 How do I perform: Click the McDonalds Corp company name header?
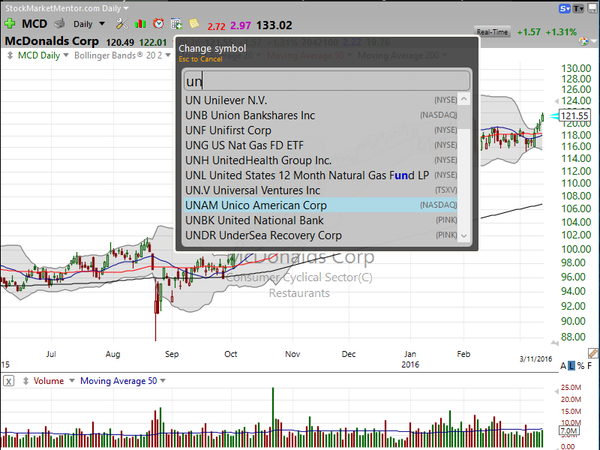(52, 41)
